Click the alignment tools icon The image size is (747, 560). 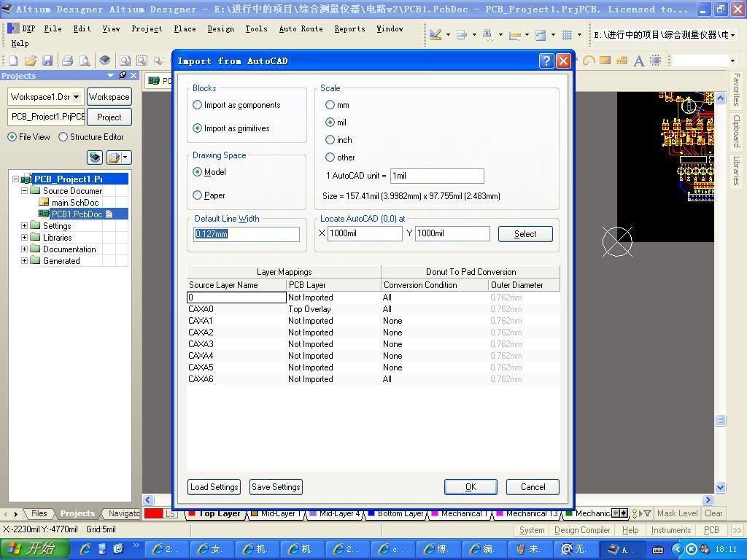[461, 34]
